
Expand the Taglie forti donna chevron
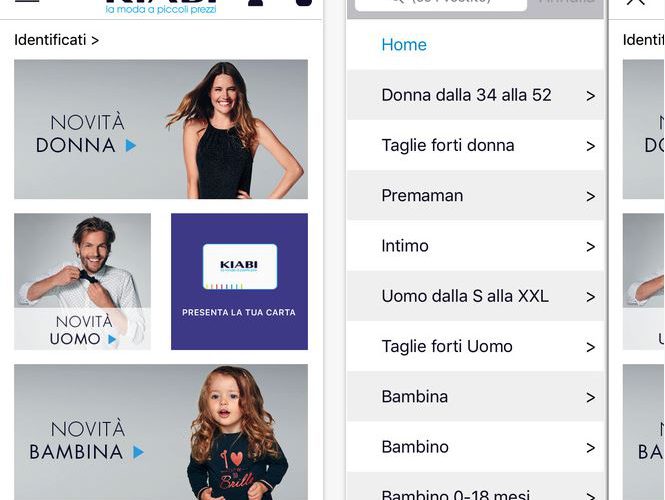coord(590,146)
